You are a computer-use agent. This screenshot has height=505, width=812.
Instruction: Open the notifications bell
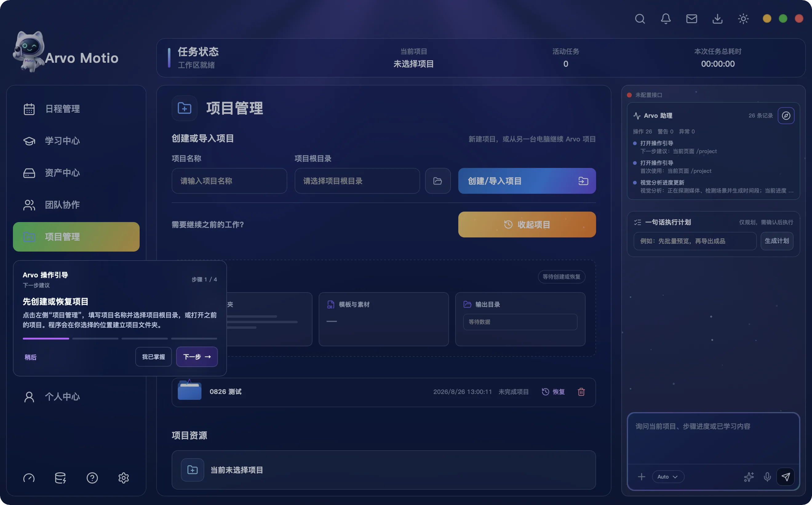(666, 19)
